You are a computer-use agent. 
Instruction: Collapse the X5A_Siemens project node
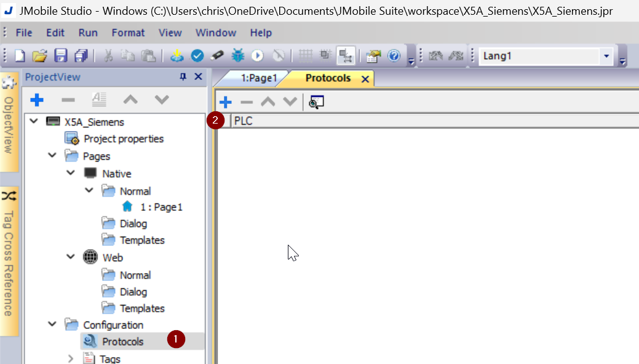pos(34,121)
